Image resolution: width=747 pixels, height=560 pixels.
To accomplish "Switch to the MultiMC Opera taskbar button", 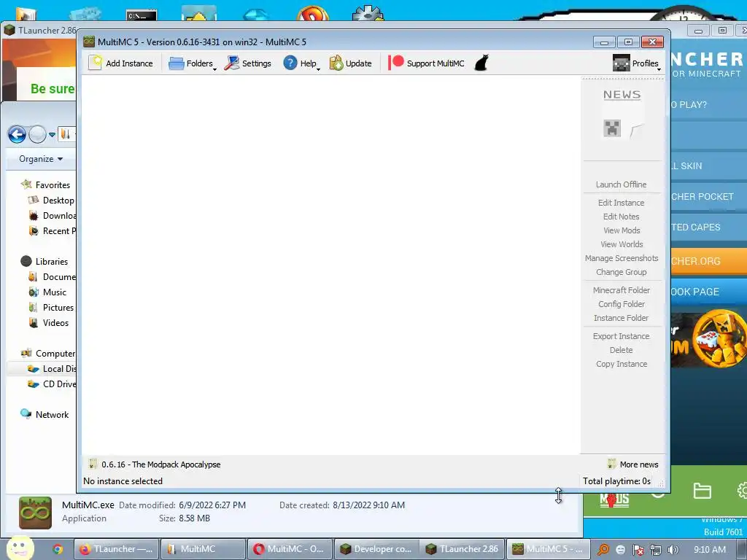I will tap(290, 549).
